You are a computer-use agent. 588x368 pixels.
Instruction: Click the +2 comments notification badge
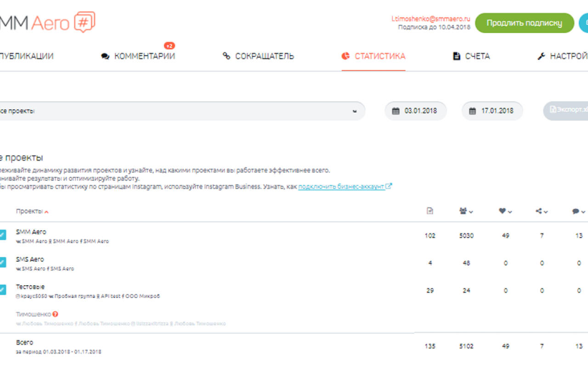[170, 46]
